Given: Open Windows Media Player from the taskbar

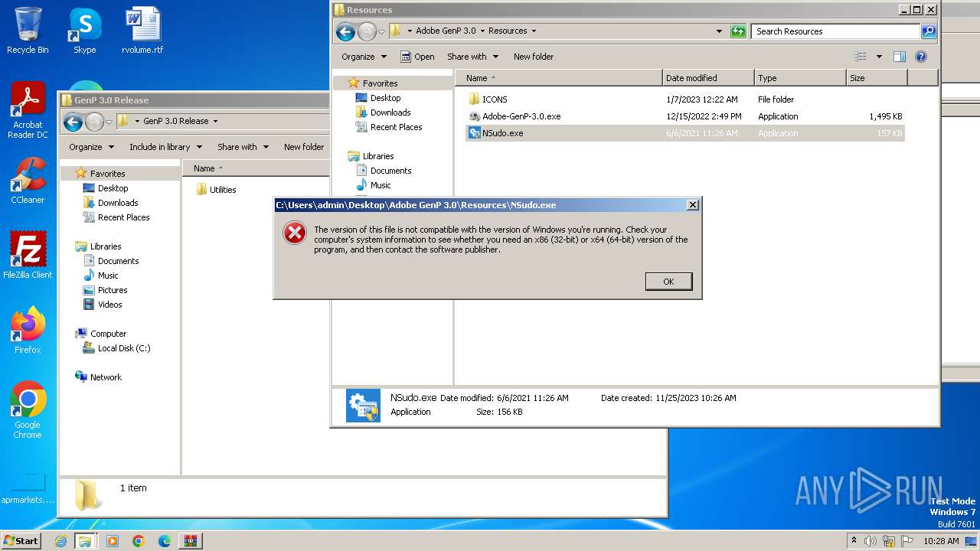Looking at the screenshot, I should tap(113, 541).
